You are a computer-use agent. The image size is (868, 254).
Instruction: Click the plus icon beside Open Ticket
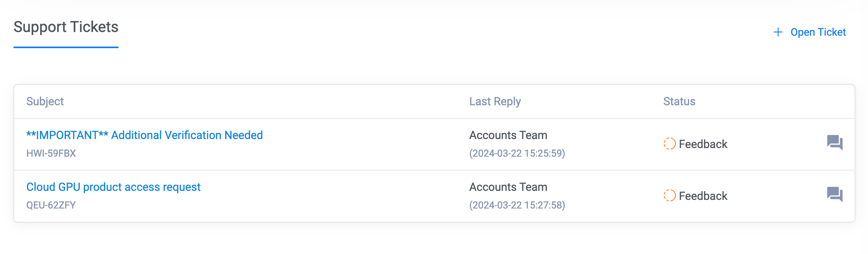click(x=778, y=32)
